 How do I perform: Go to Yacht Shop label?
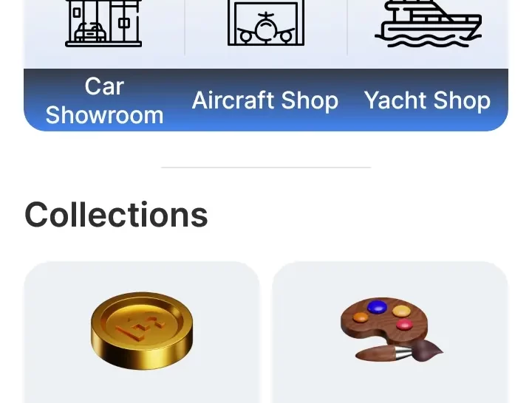(427, 100)
